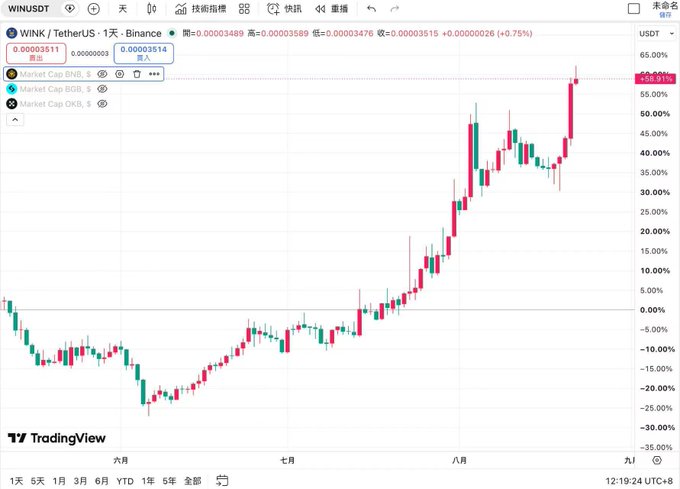Redo the chart action
The height and width of the screenshot is (489, 680).
(x=395, y=9)
